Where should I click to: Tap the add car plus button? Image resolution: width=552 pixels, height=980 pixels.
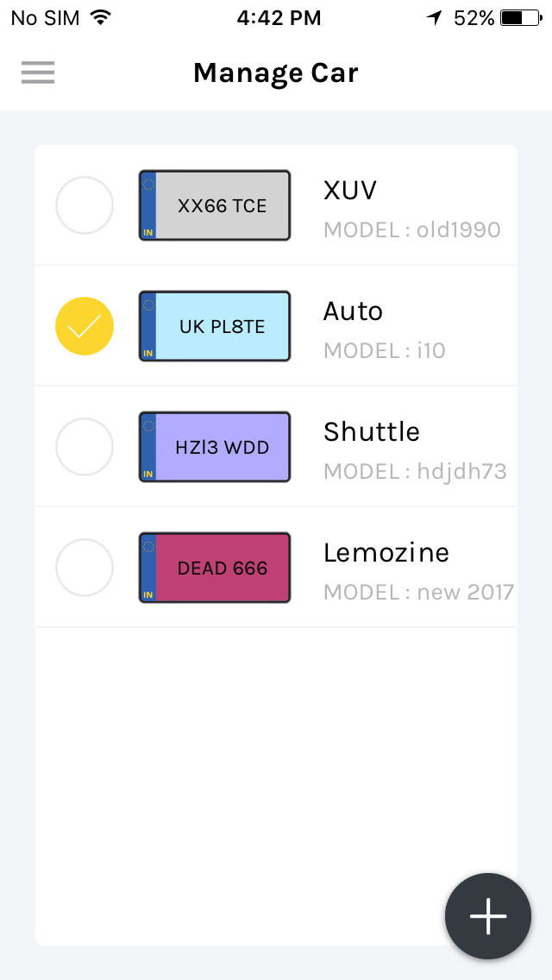(x=488, y=916)
